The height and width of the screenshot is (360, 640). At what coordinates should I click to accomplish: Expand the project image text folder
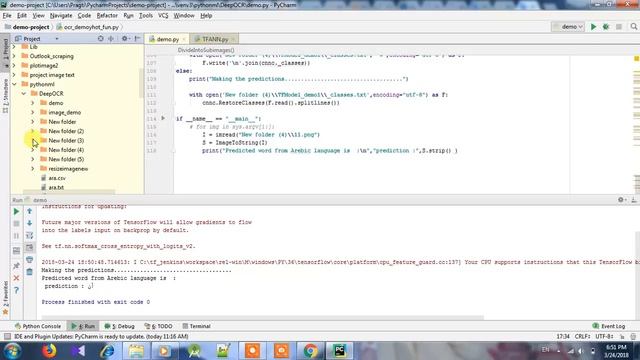coord(14,75)
